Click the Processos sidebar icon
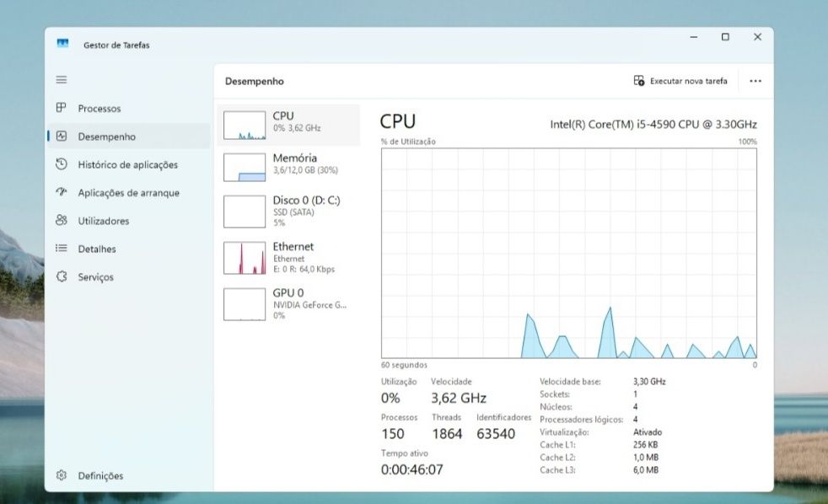 click(x=62, y=108)
